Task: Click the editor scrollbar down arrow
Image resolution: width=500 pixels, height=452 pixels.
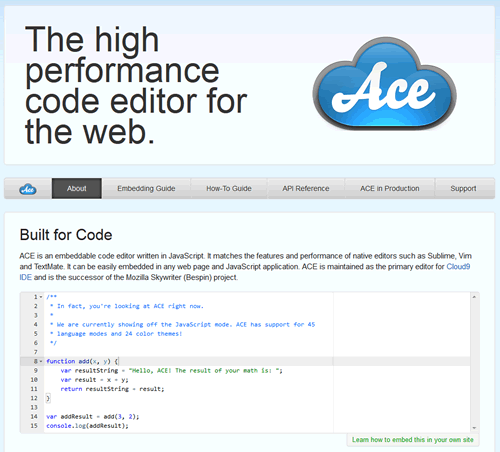Action: [474, 428]
